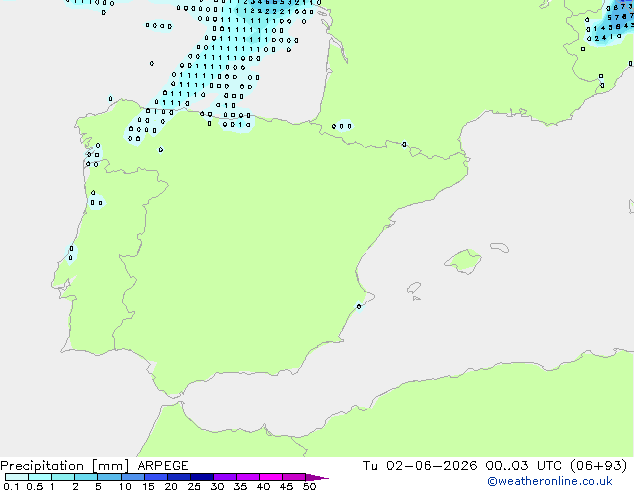Click the weatheronline.co.uk copyright link

pyautogui.click(x=550, y=481)
